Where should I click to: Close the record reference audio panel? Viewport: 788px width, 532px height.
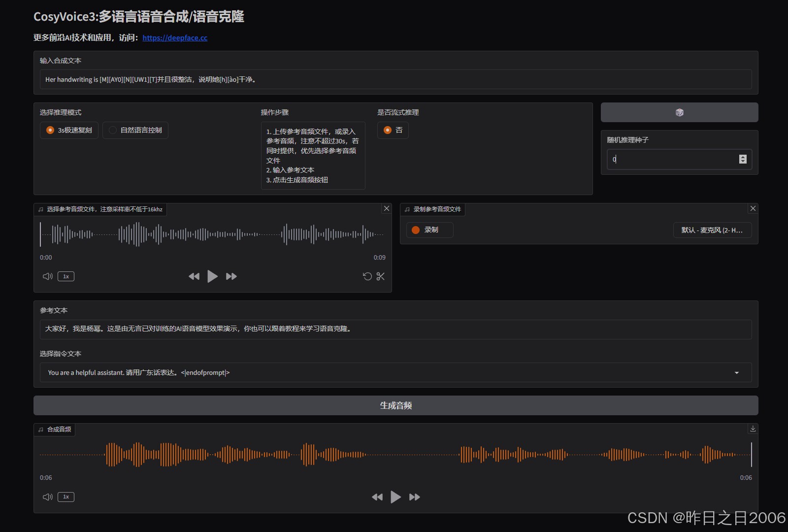point(753,208)
